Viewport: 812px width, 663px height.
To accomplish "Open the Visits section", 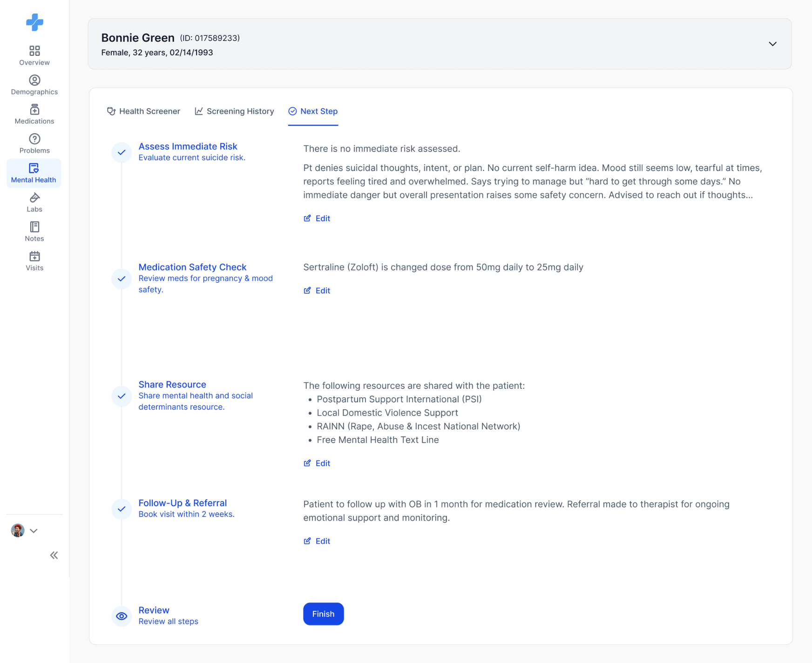I will click(34, 261).
